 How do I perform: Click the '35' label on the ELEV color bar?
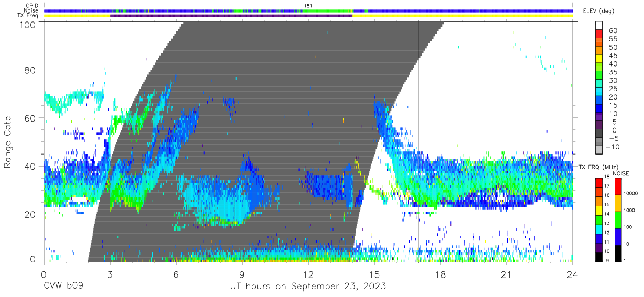(x=613, y=72)
